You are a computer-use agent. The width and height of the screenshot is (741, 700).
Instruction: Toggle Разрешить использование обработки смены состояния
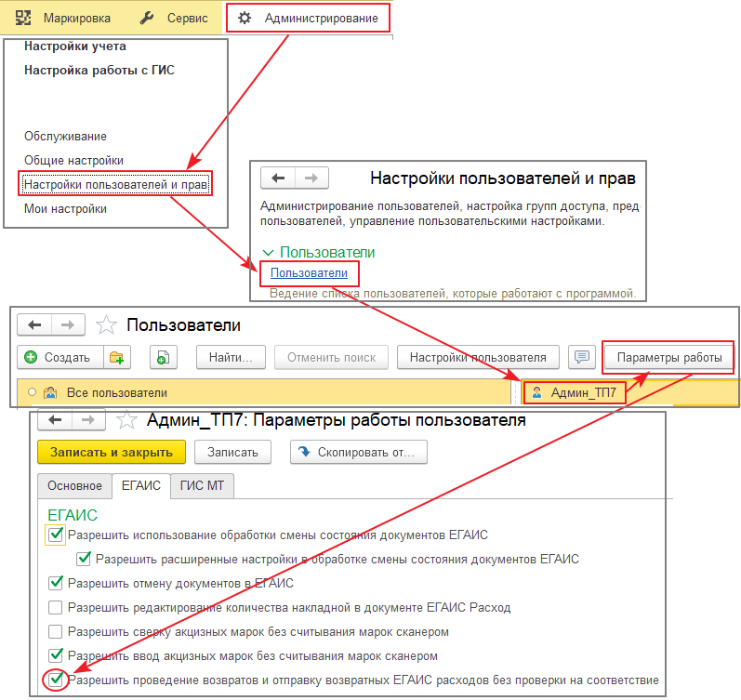[56, 535]
